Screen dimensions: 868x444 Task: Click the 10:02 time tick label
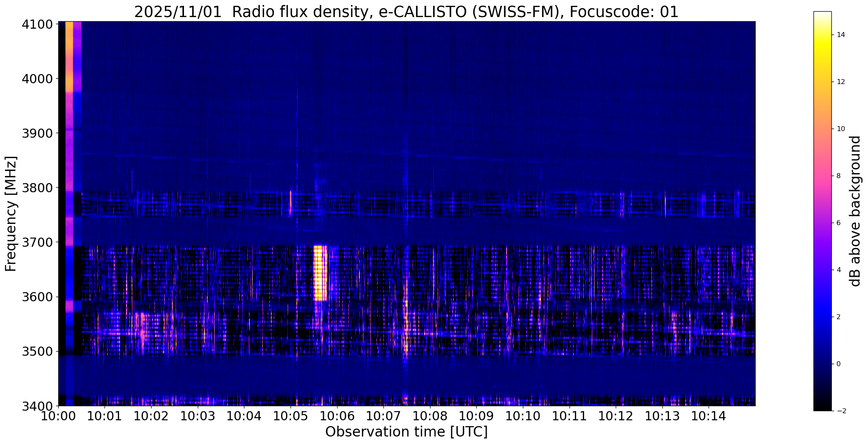click(x=152, y=416)
